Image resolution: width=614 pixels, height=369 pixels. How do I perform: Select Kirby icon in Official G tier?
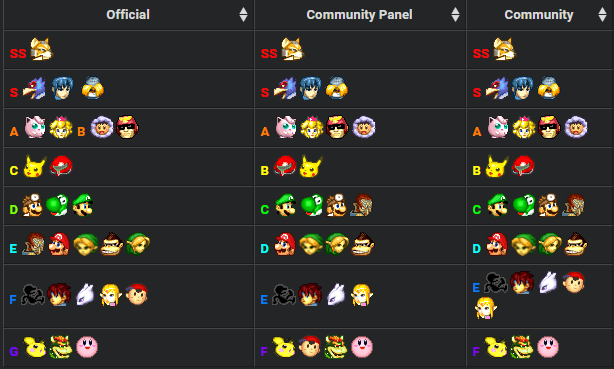coord(87,347)
